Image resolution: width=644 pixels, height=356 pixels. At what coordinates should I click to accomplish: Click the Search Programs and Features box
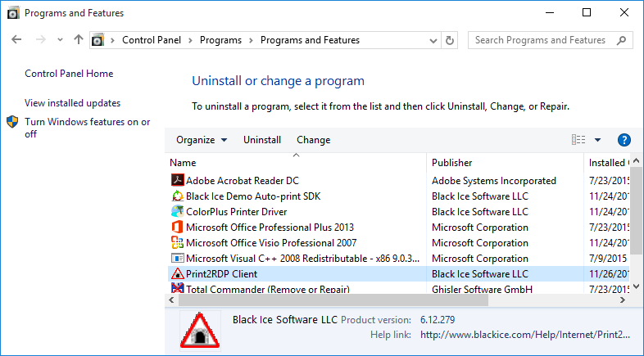550,40
